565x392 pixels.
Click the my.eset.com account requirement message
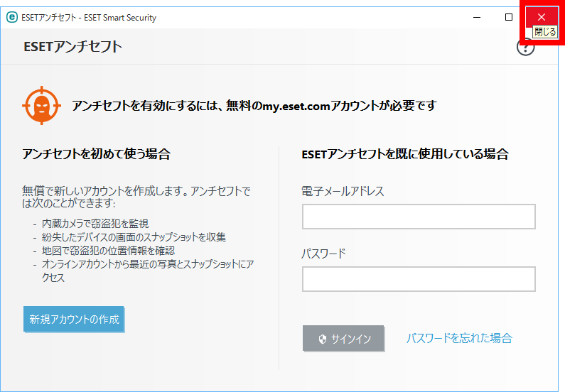(254, 106)
